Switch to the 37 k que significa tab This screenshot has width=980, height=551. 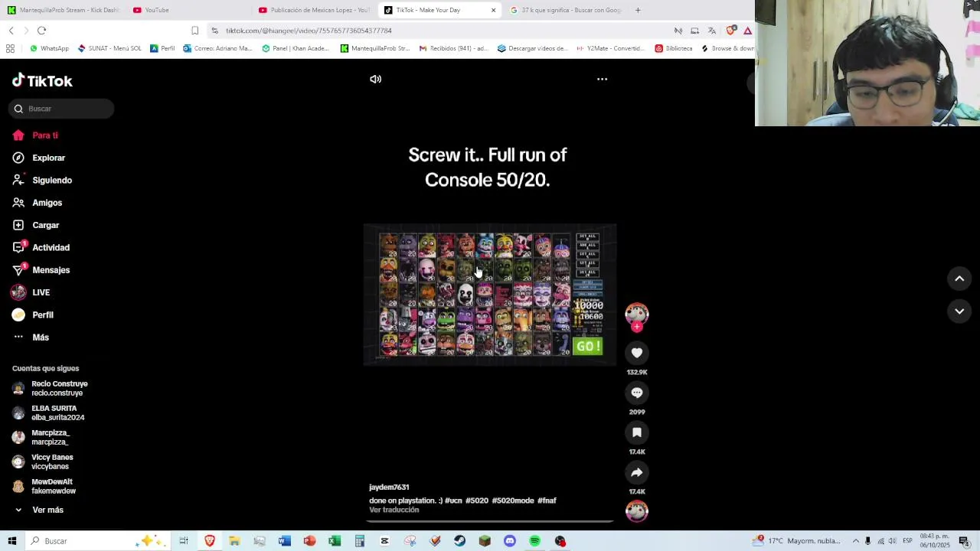pos(565,10)
